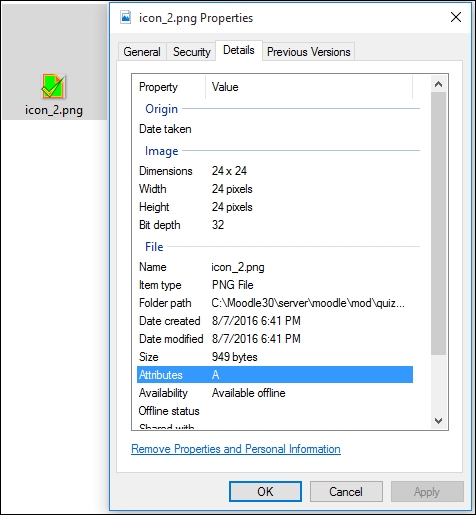Image resolution: width=476 pixels, height=515 pixels.
Task: Click the title bar image file icon
Action: coord(126,17)
